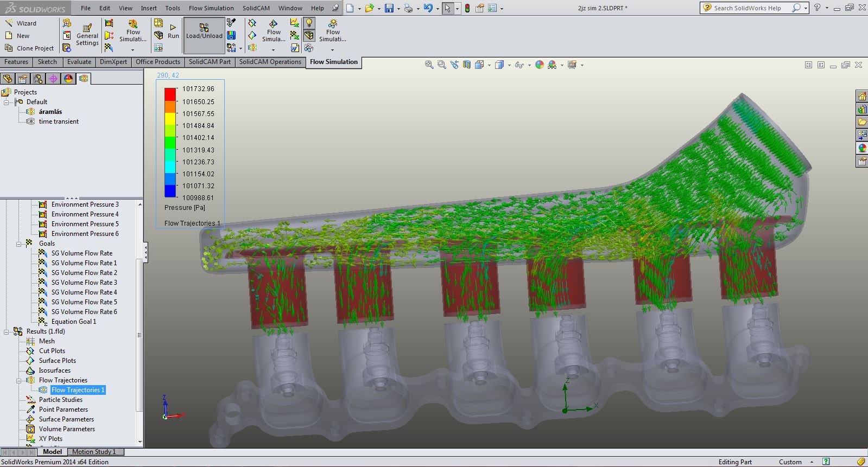This screenshot has width=868, height=467.
Task: Select the Isosurfaces icon in results tree
Action: coord(30,370)
